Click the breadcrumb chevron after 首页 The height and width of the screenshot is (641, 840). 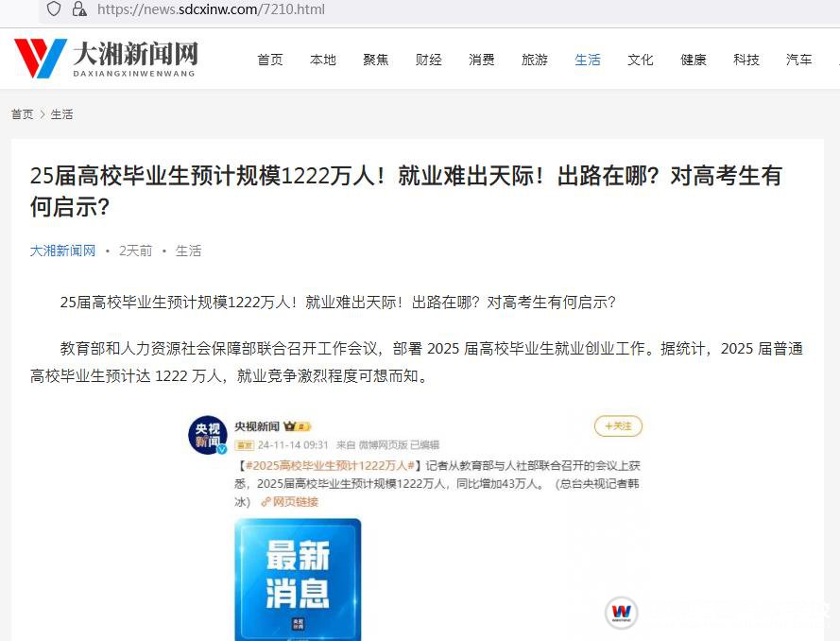click(x=43, y=114)
